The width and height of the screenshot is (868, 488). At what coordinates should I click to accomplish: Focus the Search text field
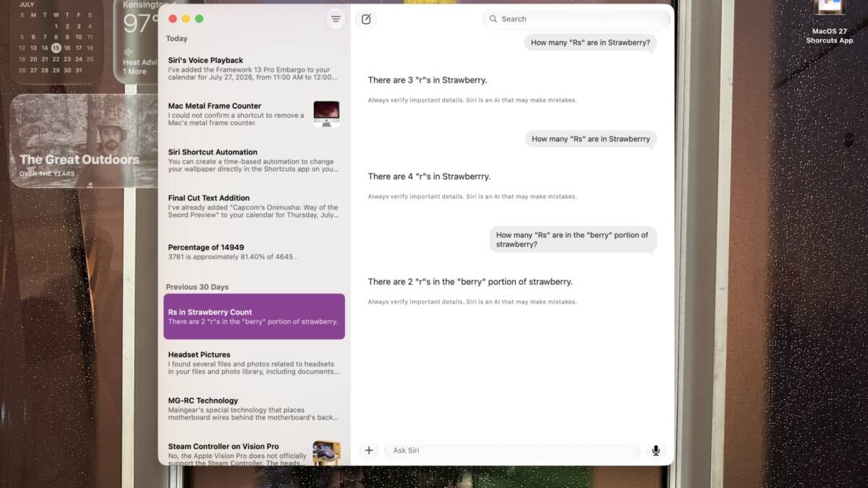point(576,20)
